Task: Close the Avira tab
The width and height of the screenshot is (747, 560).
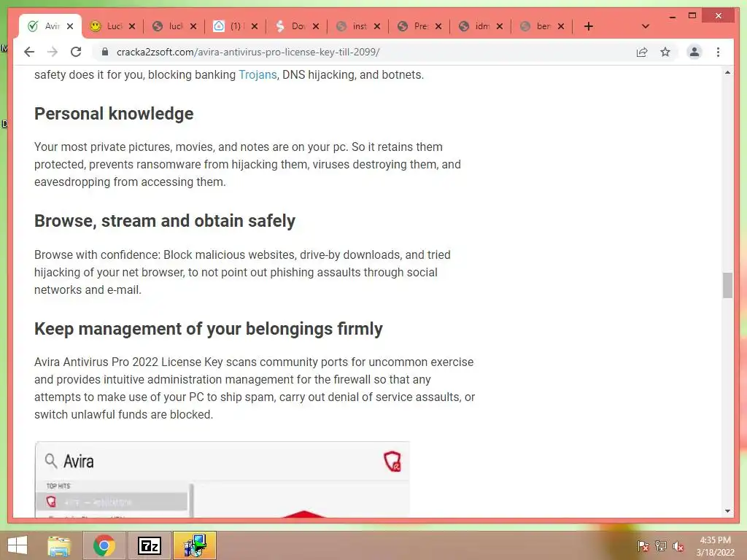Action: point(70,26)
